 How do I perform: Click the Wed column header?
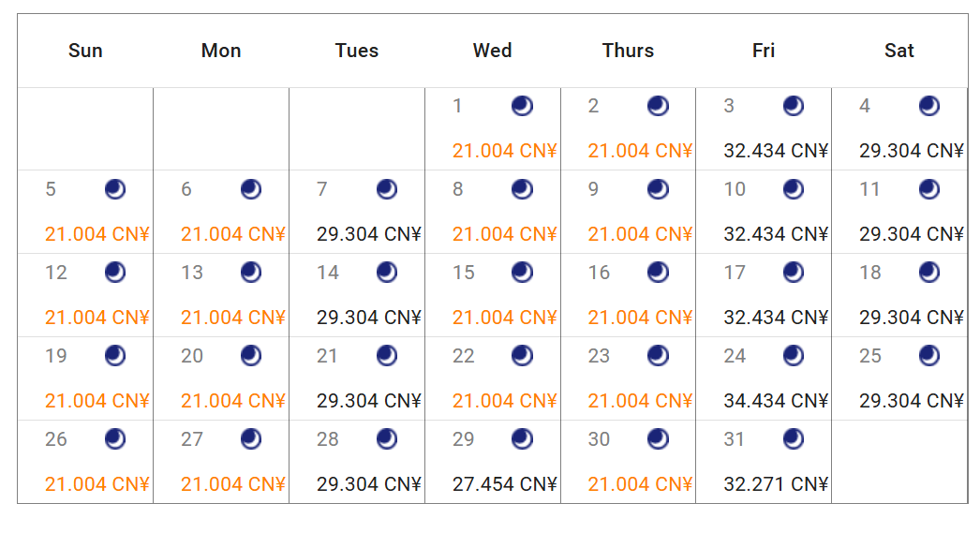[492, 51]
